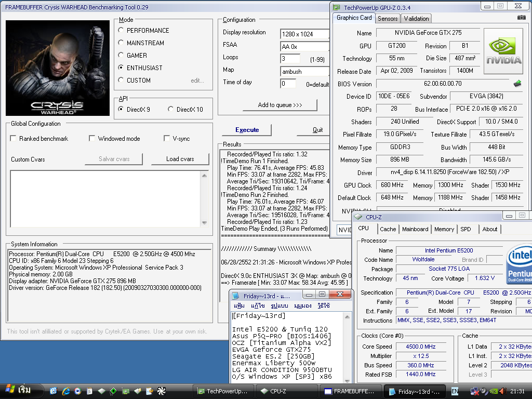
Task: Open the Mainboard tab in CPU-Z
Action: [415, 229]
